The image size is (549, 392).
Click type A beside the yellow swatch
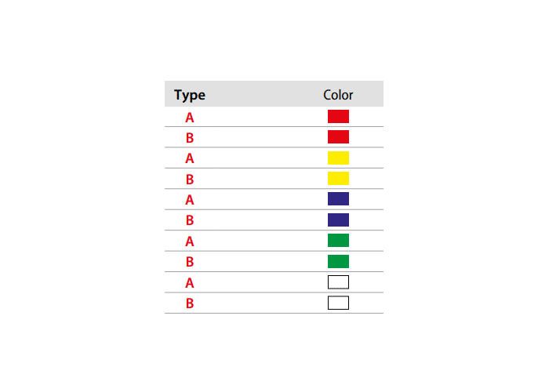190,158
